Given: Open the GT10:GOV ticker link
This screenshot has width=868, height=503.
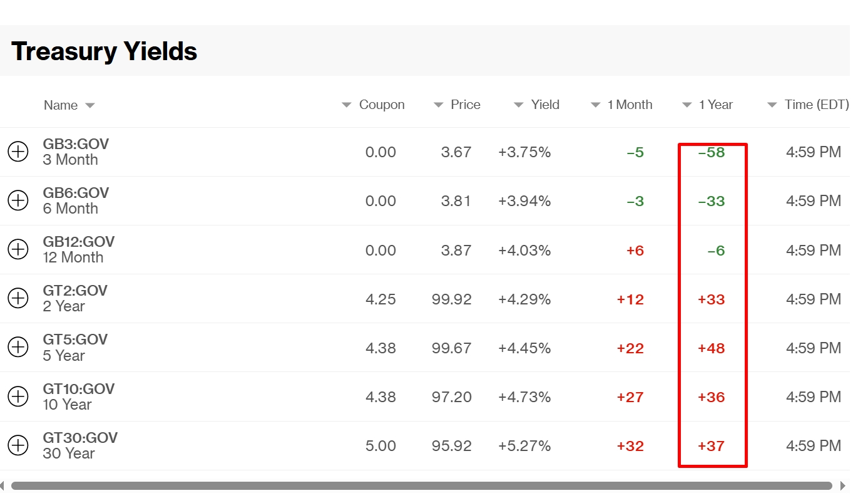Looking at the screenshot, I should 79,389.
